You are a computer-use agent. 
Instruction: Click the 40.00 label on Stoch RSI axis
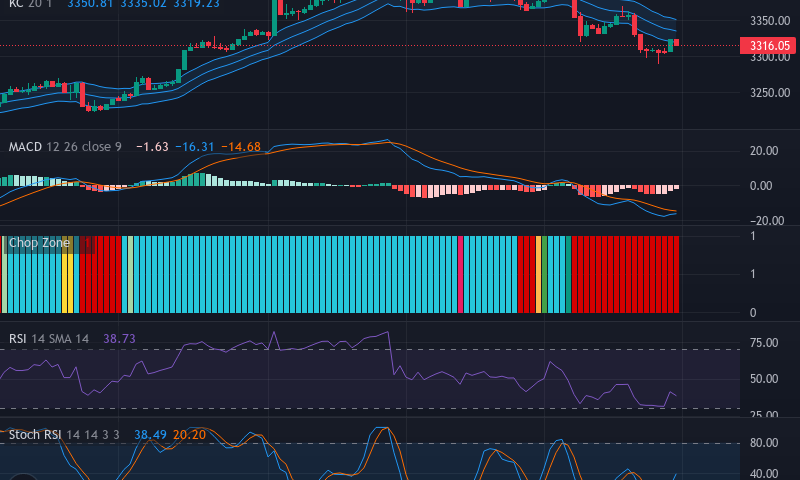point(764,474)
